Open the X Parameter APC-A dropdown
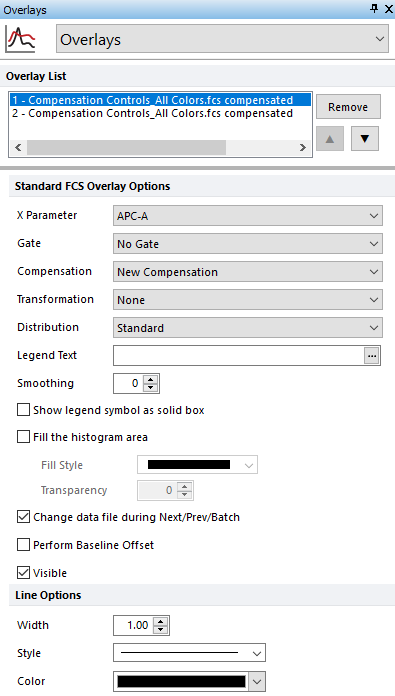The width and height of the screenshot is (395, 696). 248,216
